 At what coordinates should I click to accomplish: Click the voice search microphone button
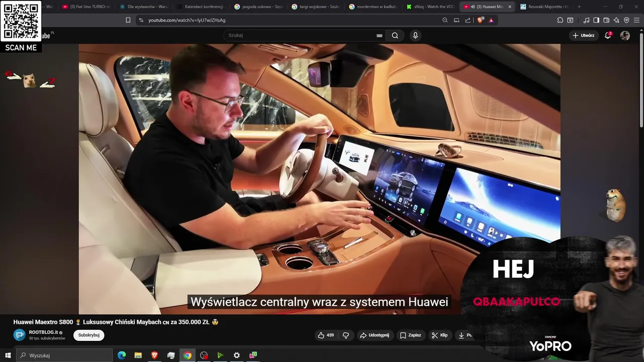pyautogui.click(x=415, y=35)
